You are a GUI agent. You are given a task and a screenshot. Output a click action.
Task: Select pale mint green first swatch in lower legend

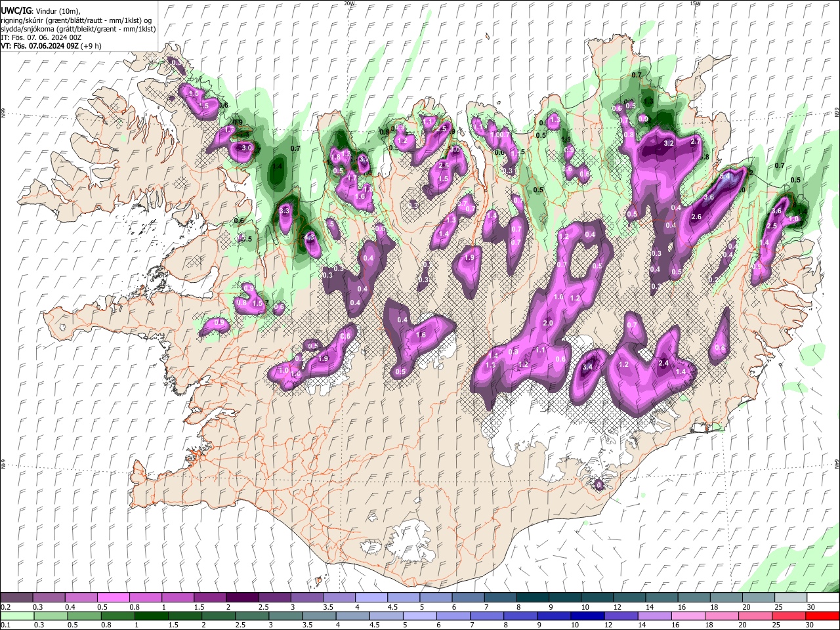coord(17,616)
